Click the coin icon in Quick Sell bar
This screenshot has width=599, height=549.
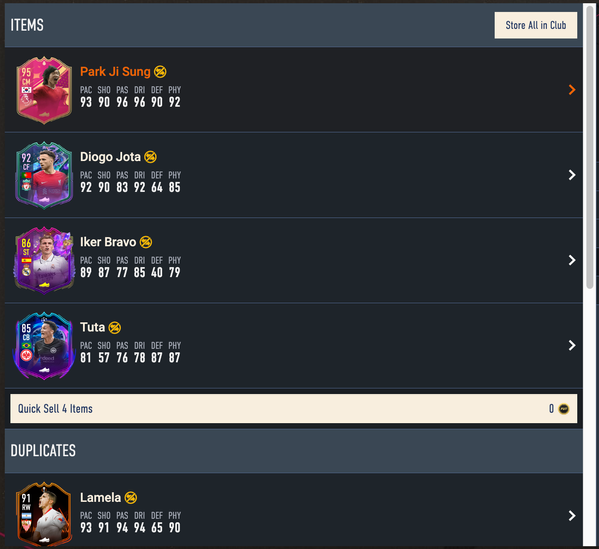(x=563, y=409)
